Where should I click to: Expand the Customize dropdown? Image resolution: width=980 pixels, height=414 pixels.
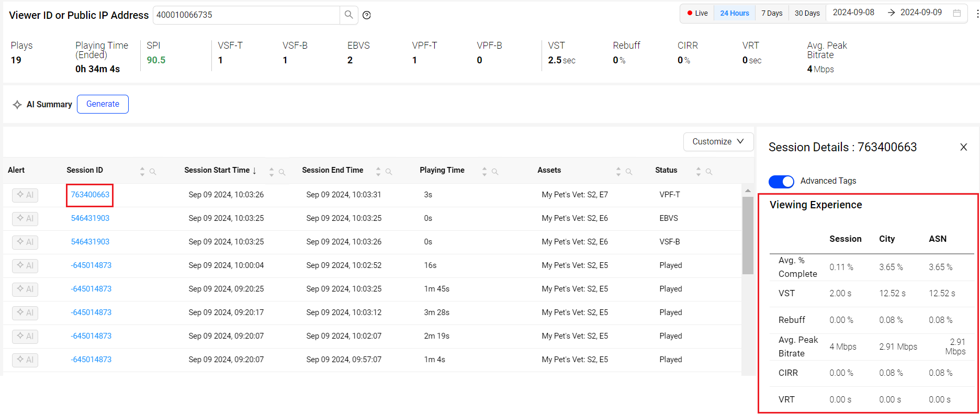pos(718,142)
